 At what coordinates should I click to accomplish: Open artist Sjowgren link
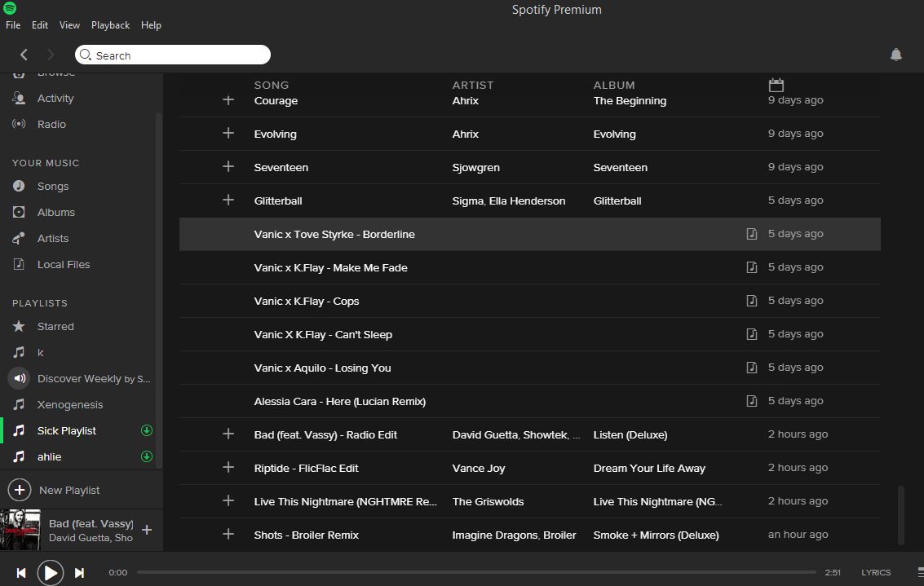click(x=475, y=167)
